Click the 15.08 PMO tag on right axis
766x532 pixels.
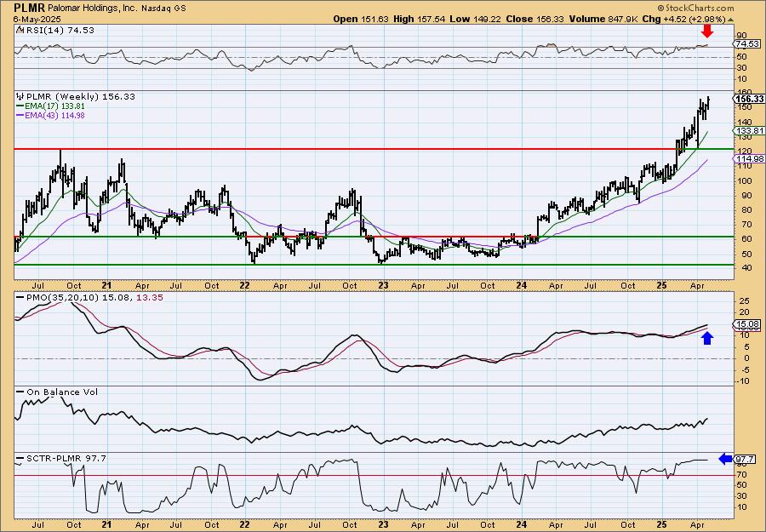746,324
